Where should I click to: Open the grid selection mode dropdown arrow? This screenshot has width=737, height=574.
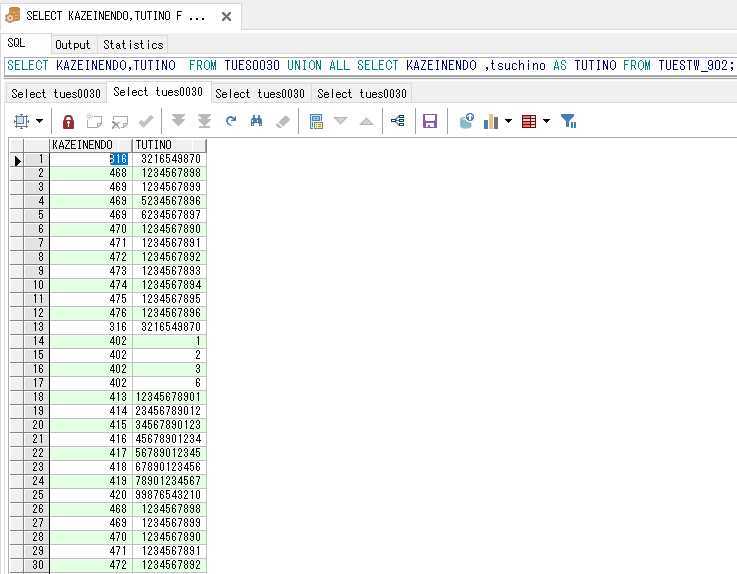click(x=39, y=121)
